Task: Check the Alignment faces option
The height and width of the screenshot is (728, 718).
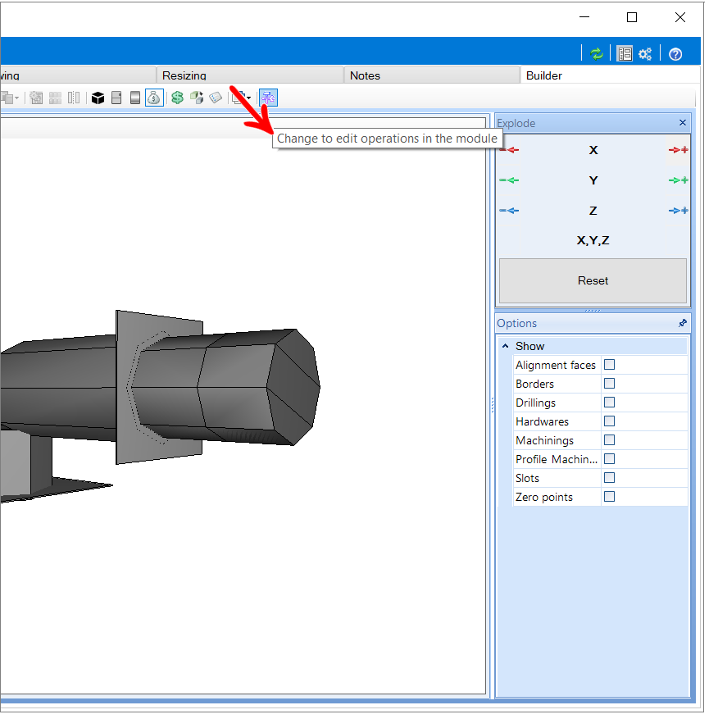Action: pos(609,365)
